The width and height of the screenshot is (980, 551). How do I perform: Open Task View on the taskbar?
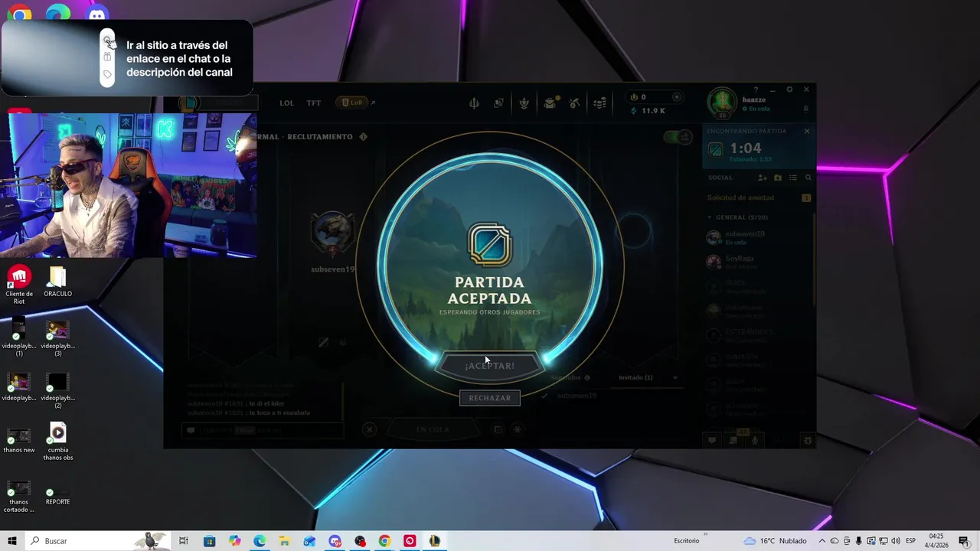pyautogui.click(x=184, y=541)
